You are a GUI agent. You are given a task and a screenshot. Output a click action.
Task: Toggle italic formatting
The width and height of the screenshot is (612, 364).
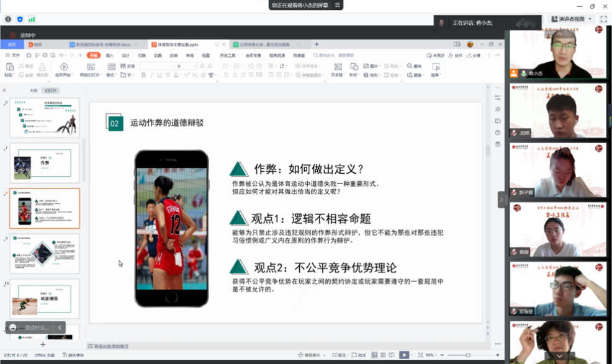pyautogui.click(x=151, y=74)
